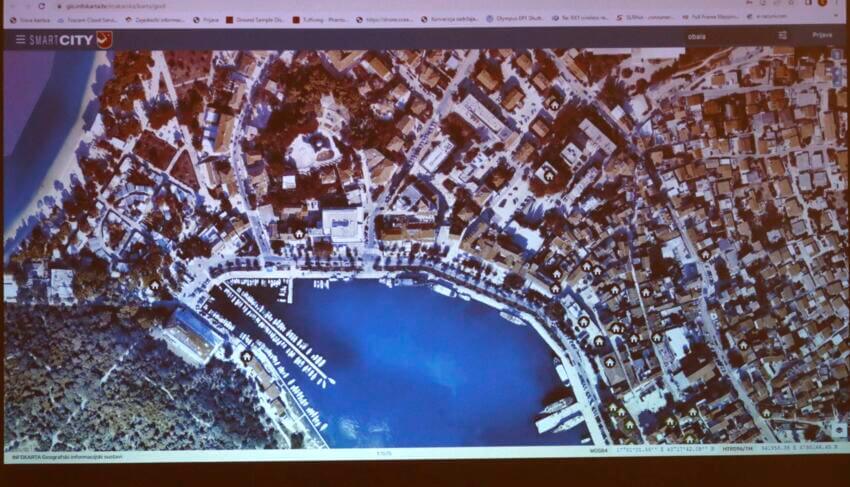The image size is (850, 487).
Task: Click the lower map control button at top right
Action: tap(837, 75)
